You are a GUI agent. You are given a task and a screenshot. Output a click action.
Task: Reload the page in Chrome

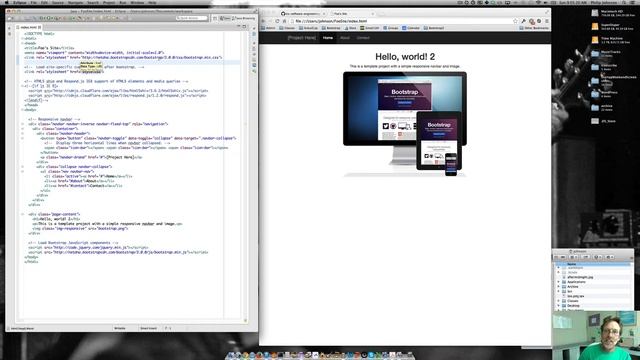click(278, 21)
